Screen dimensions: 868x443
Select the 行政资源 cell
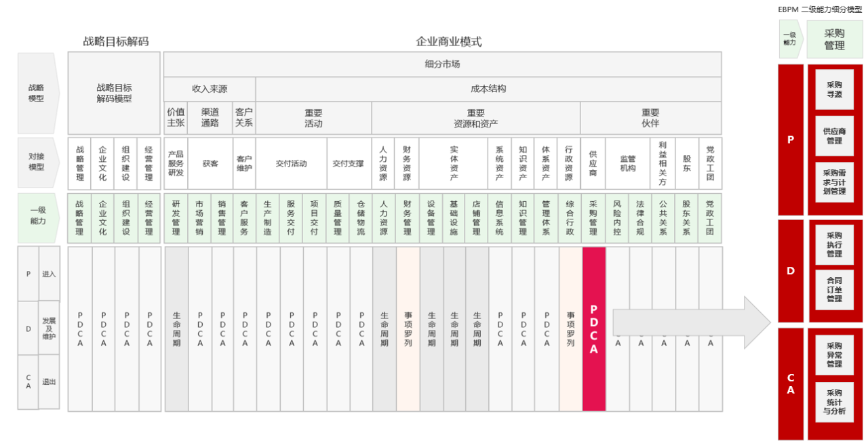click(569, 163)
